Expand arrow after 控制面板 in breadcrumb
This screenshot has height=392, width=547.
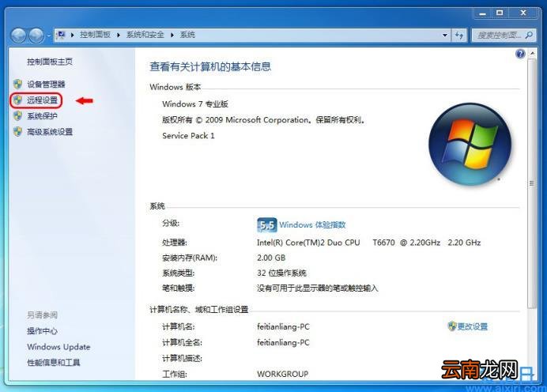[x=119, y=35]
